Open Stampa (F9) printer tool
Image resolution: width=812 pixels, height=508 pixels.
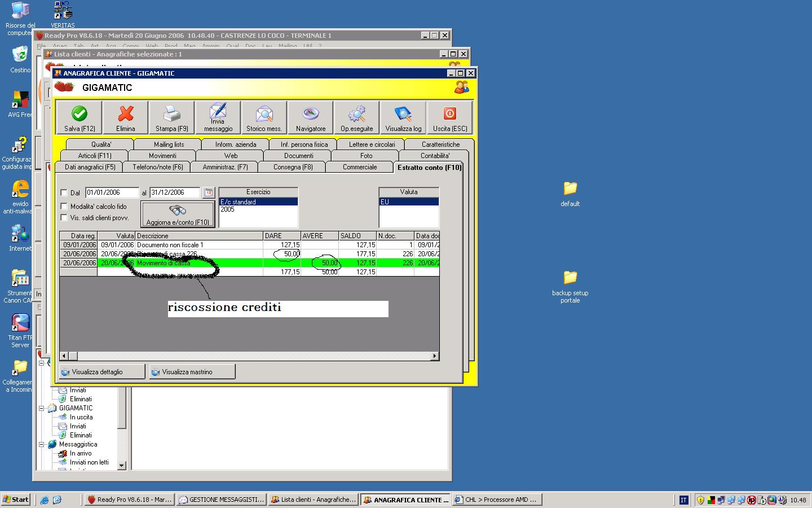point(172,118)
